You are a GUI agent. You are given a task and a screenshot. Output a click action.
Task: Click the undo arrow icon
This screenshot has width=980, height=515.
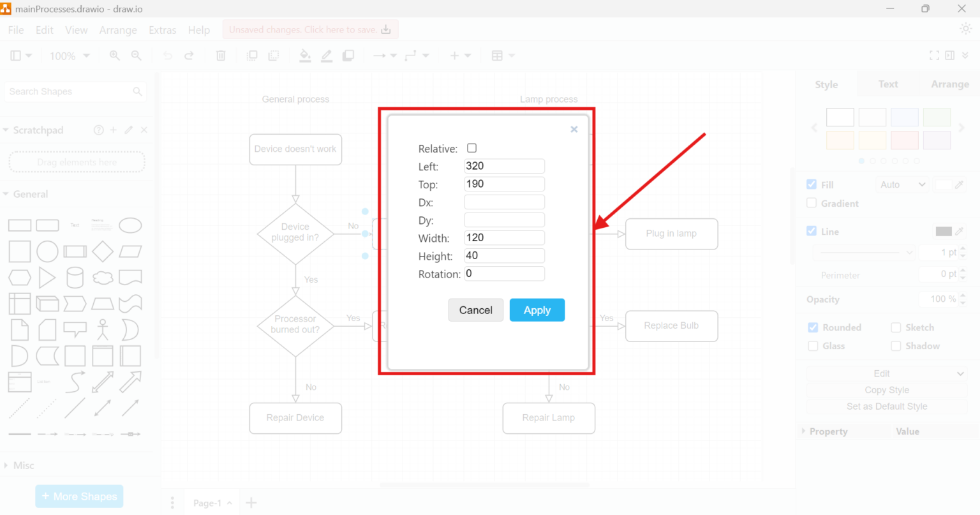point(168,56)
